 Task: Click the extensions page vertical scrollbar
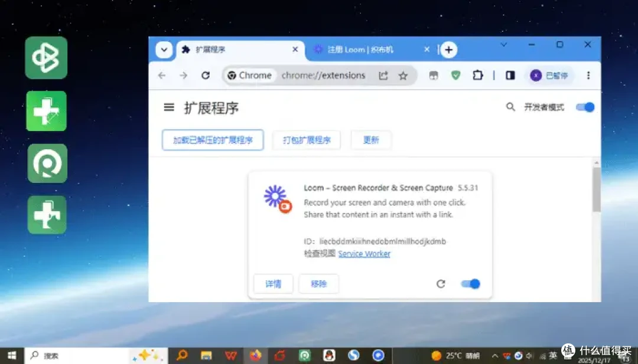coord(597,189)
